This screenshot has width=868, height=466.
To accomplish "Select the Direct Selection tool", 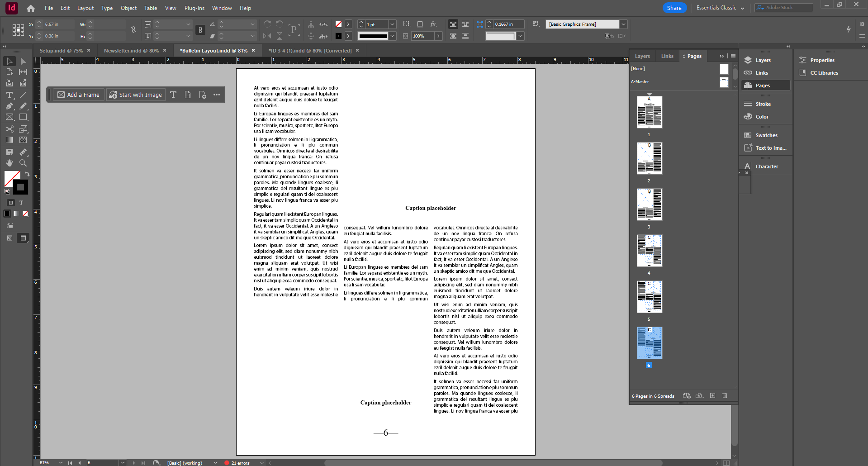I will [x=23, y=61].
